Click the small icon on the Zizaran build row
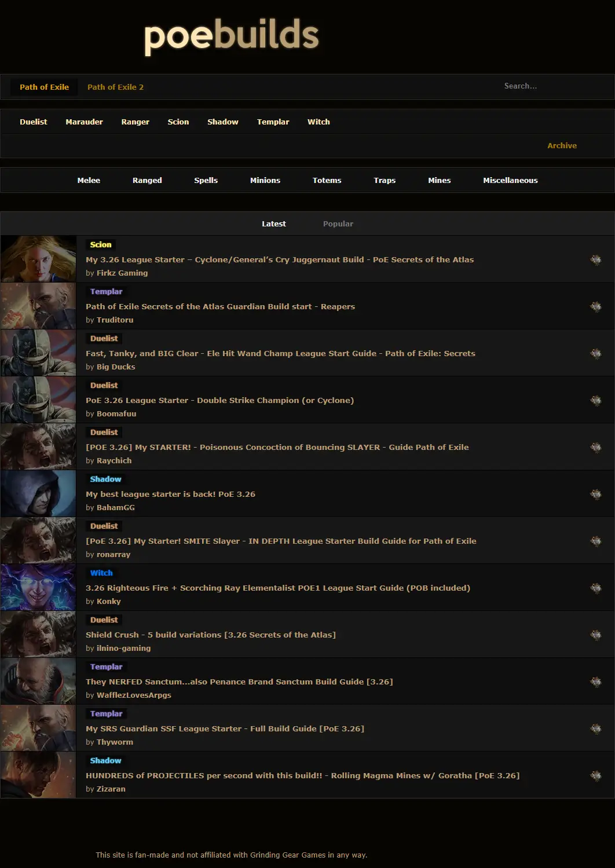The image size is (615, 868). pos(595,775)
